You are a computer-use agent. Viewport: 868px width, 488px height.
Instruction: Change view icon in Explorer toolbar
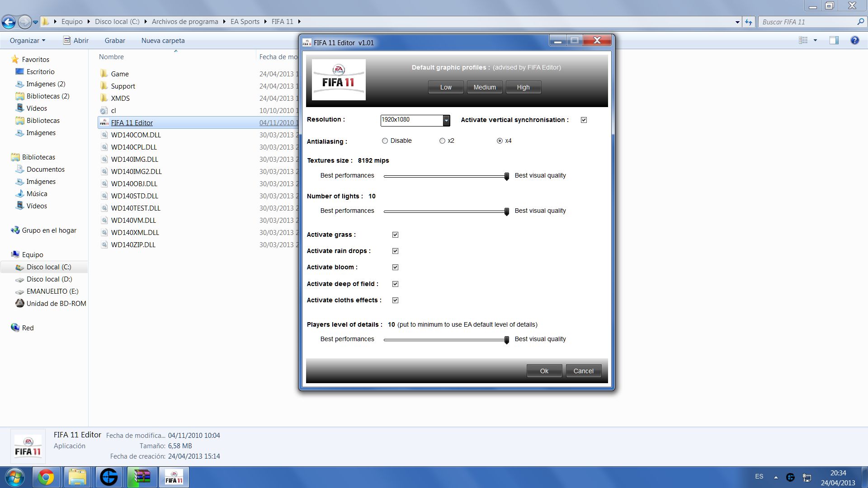[803, 40]
